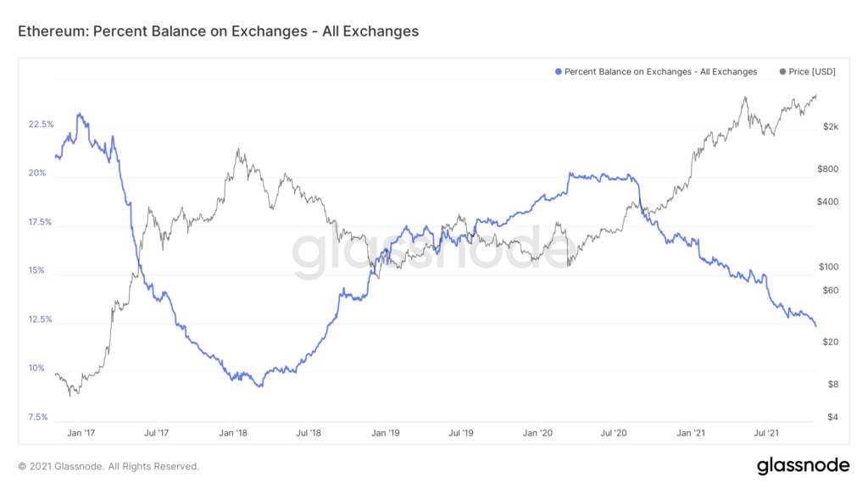Click the chart title Ethereum Percent Balance

(218, 31)
